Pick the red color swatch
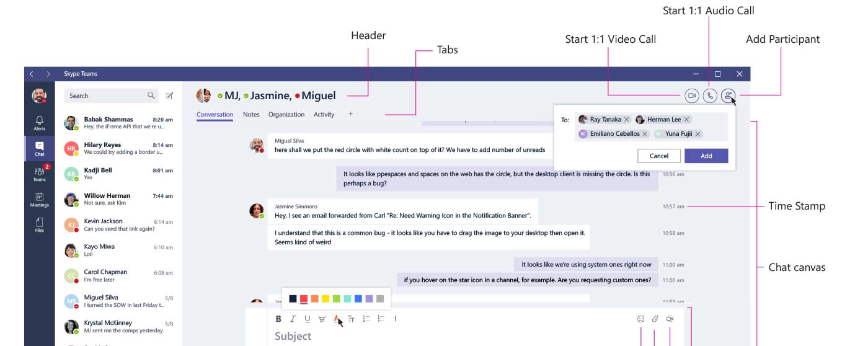868x346 pixels. coord(304,299)
